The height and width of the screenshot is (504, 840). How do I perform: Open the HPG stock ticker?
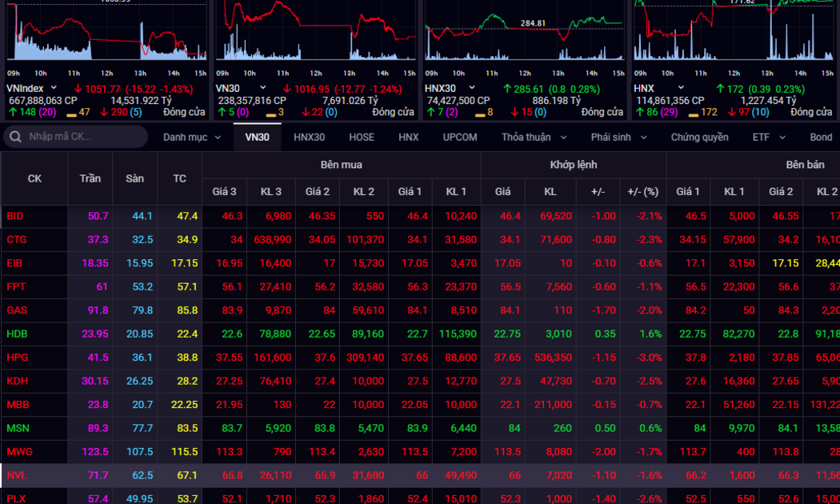coord(17,358)
